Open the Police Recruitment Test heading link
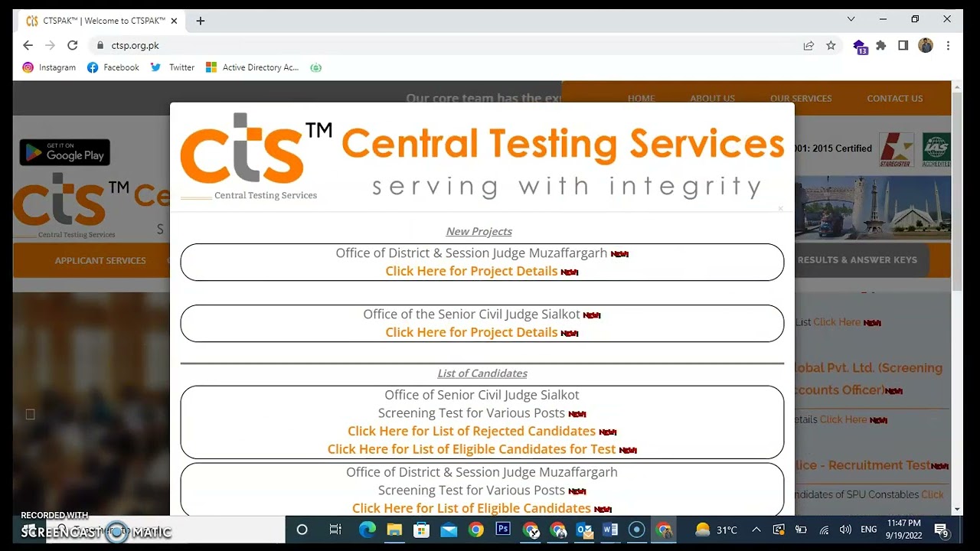The width and height of the screenshot is (980, 551). (x=862, y=465)
